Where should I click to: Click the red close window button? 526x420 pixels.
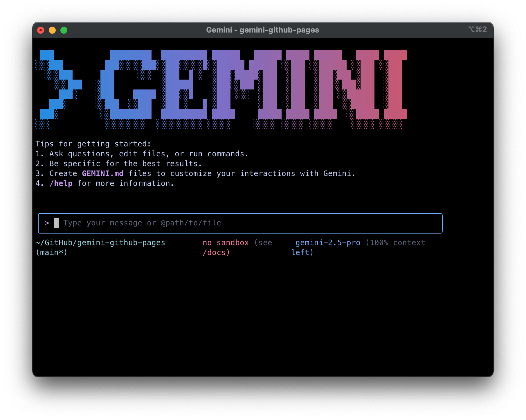pos(41,30)
